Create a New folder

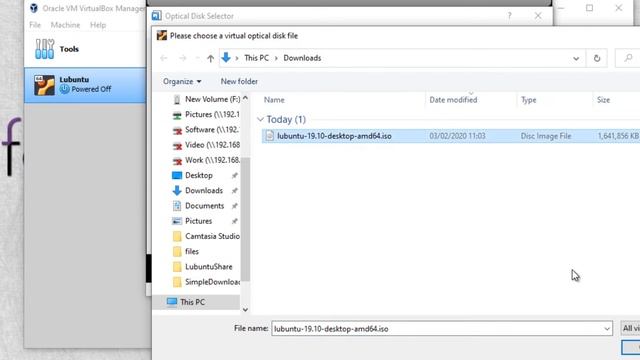(x=239, y=81)
